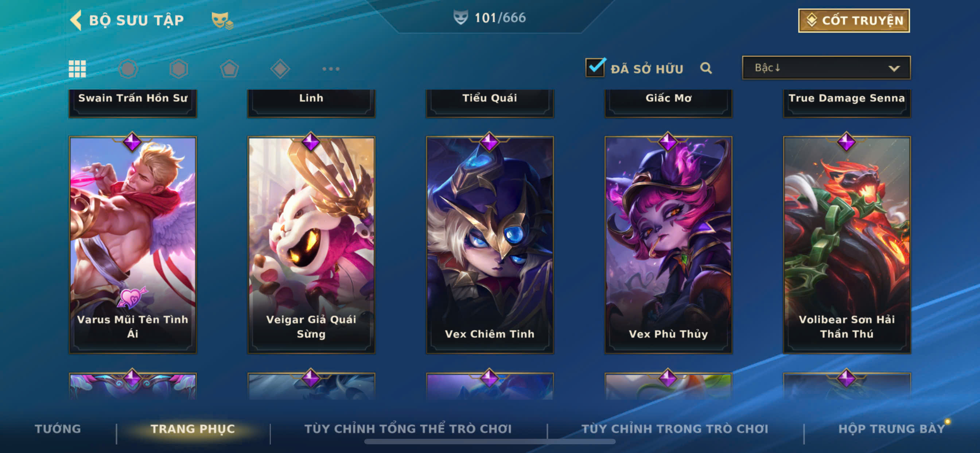The width and height of the screenshot is (980, 453).
Task: Open the Hộp Trưng Bày tab
Action: [891, 429]
